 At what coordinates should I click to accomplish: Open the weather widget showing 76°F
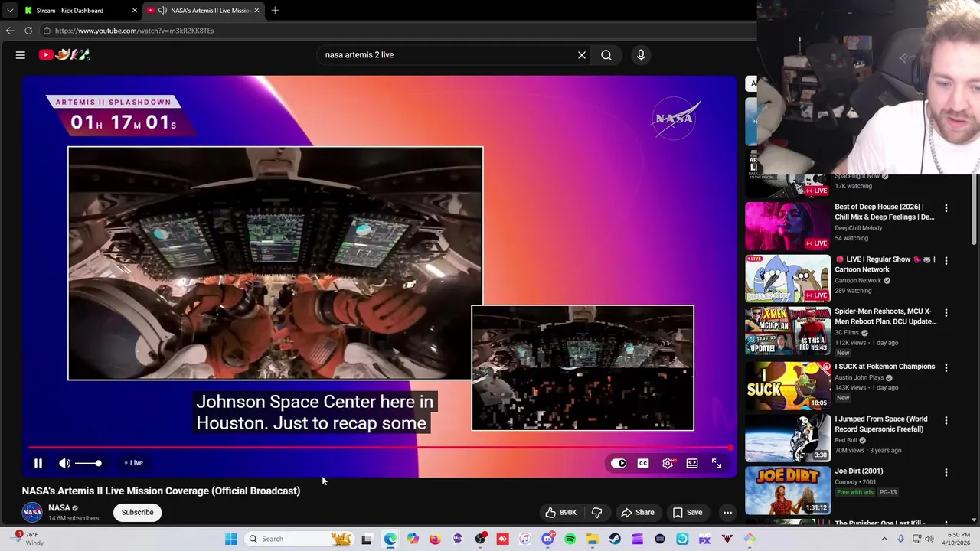(26, 539)
